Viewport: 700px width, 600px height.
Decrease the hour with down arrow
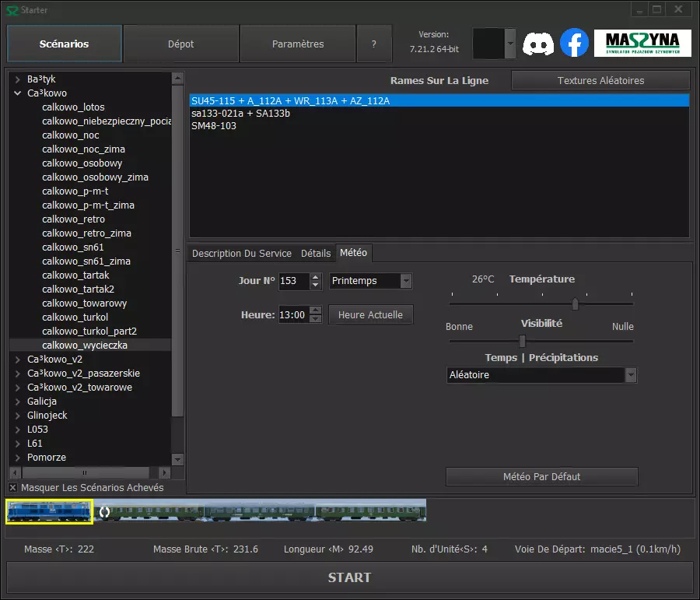point(315,319)
